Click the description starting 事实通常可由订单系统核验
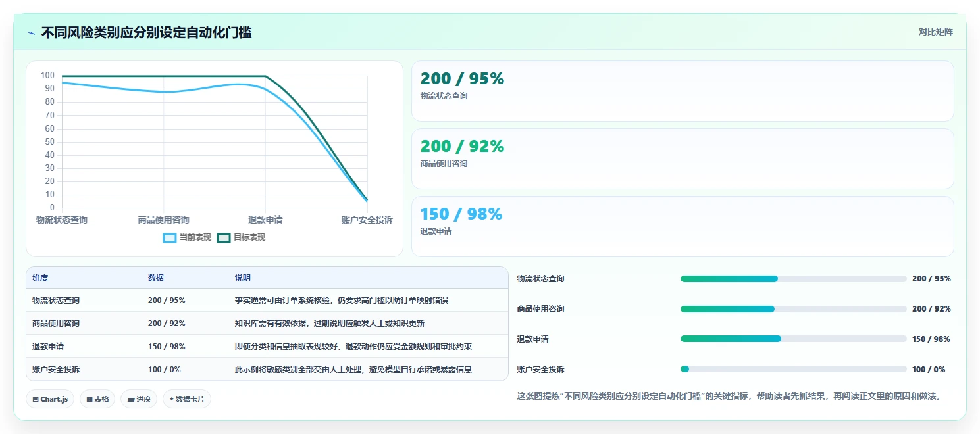Image resolution: width=980 pixels, height=434 pixels. (x=342, y=301)
